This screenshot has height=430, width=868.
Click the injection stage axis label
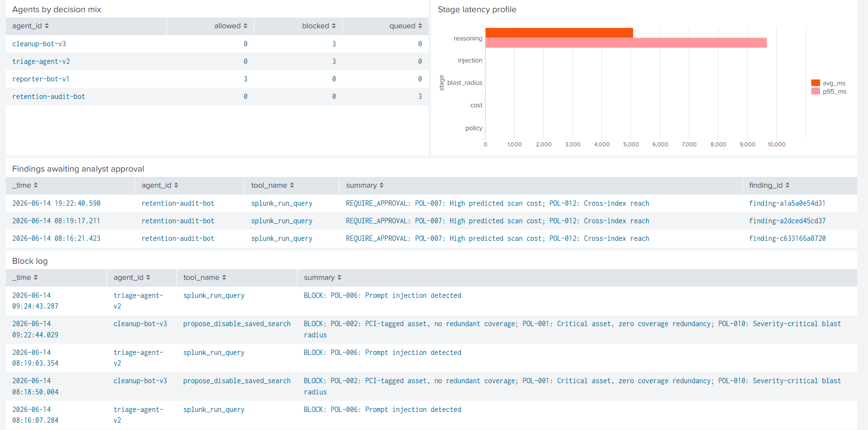470,60
